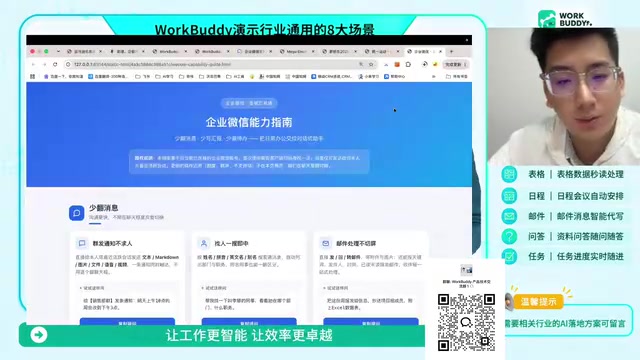Viewport: 640px width, 360px height.
Task: Click the WorkBuddy logo at the top right
Action: (565, 19)
